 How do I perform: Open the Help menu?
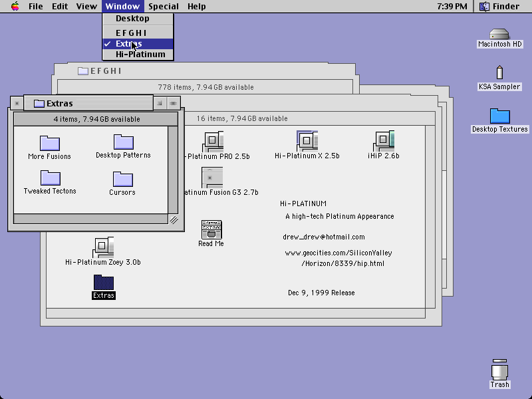(196, 6)
